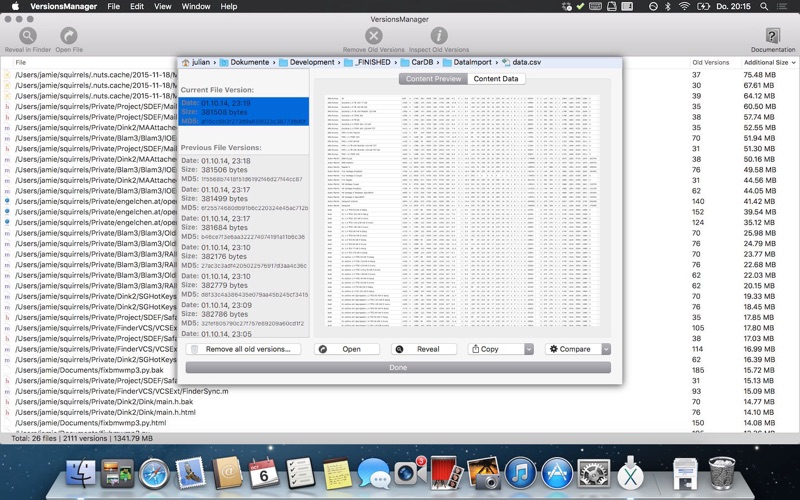Open the Edit menu
The image size is (800, 500).
(137, 7)
